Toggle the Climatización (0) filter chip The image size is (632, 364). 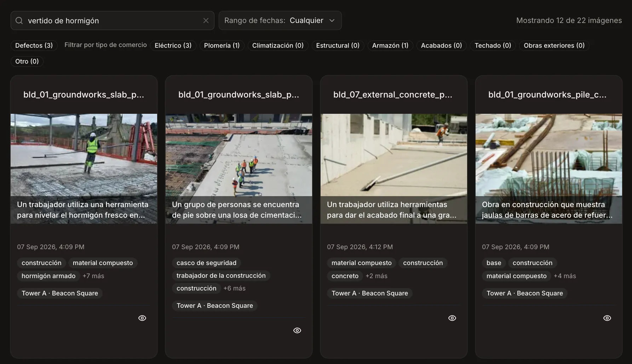(278, 46)
